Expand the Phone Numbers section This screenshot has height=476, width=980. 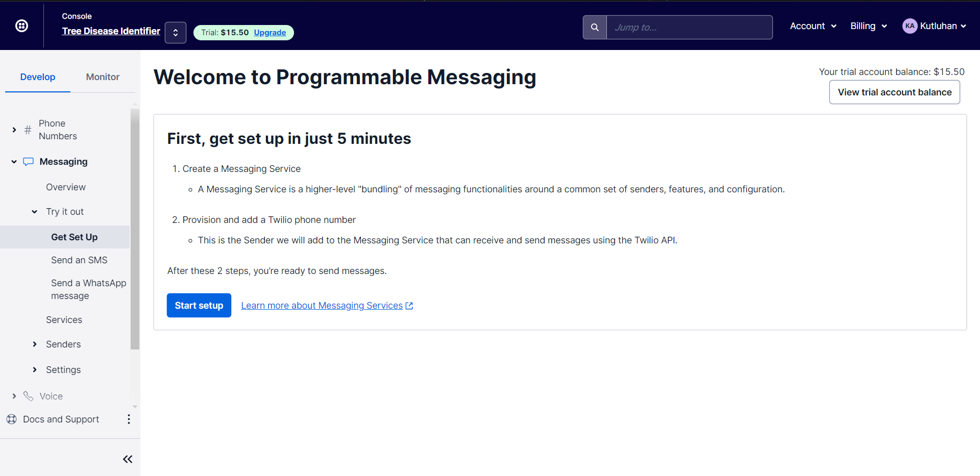point(14,130)
